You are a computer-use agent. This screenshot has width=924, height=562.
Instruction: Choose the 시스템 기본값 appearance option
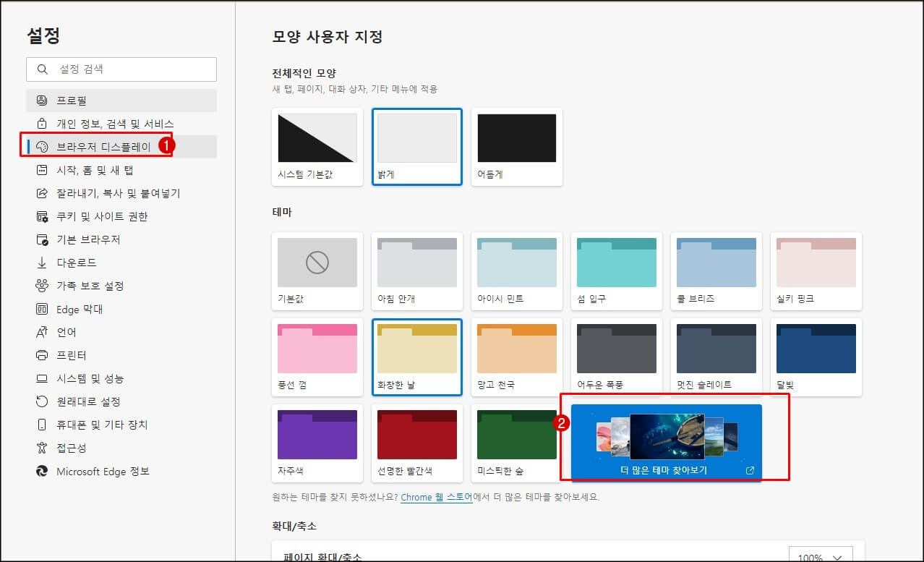coord(317,147)
